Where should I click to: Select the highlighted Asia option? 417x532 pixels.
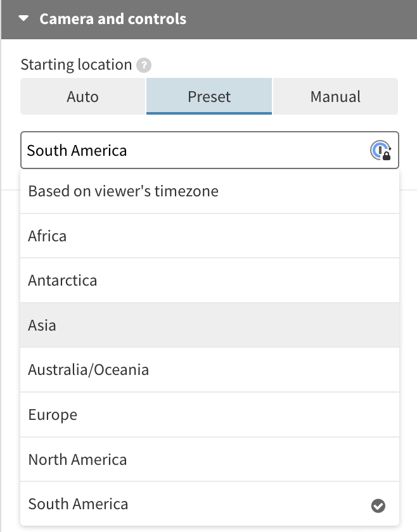(x=42, y=326)
